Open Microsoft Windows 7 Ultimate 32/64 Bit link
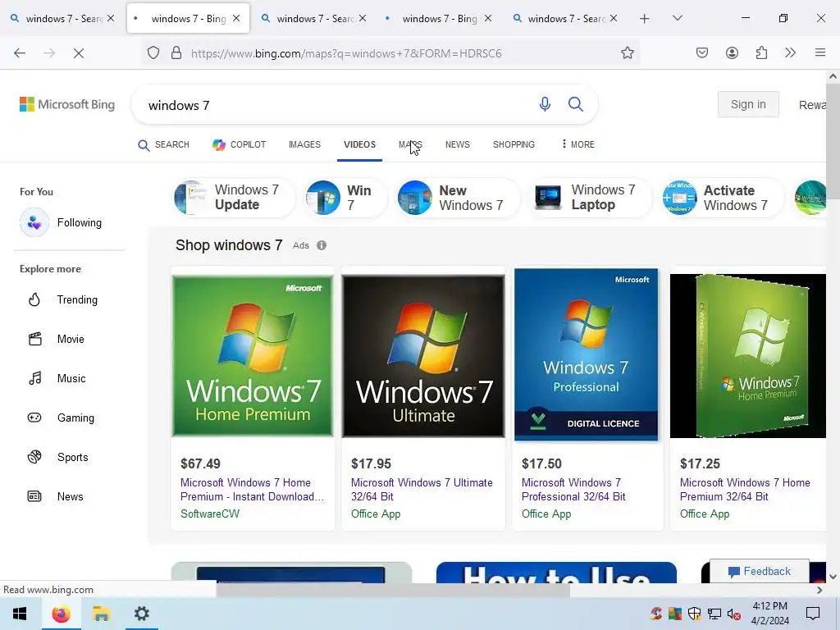The image size is (840, 630). (x=422, y=490)
